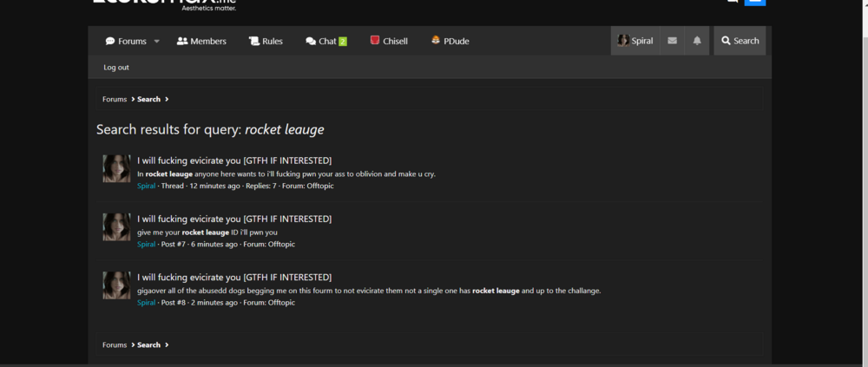The width and height of the screenshot is (868, 367).
Task: Open the thread result with 7 replies
Action: click(234, 161)
